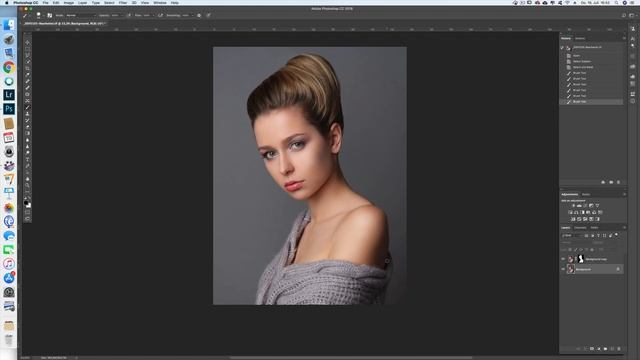
Task: Open Layers panel flyout menu
Action: coord(624,227)
